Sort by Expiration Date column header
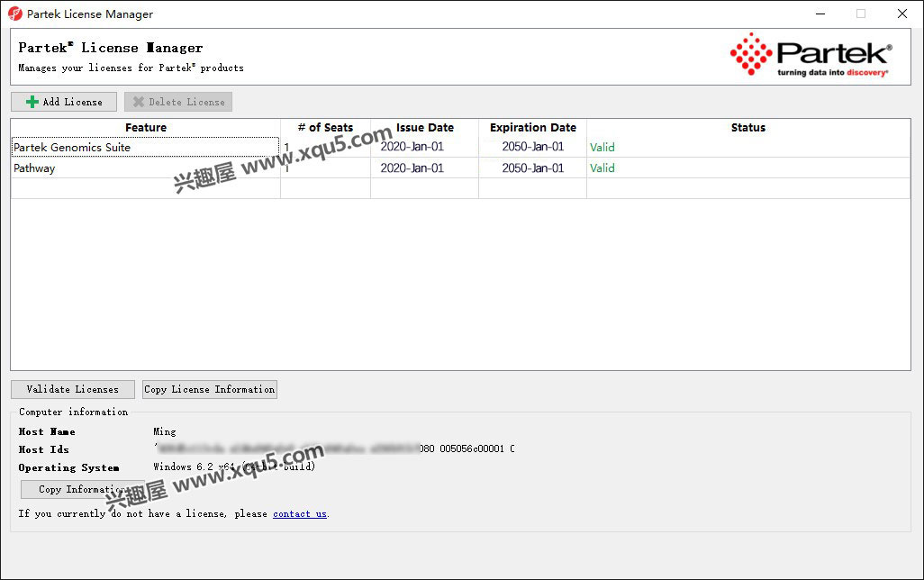924x580 pixels. point(533,127)
